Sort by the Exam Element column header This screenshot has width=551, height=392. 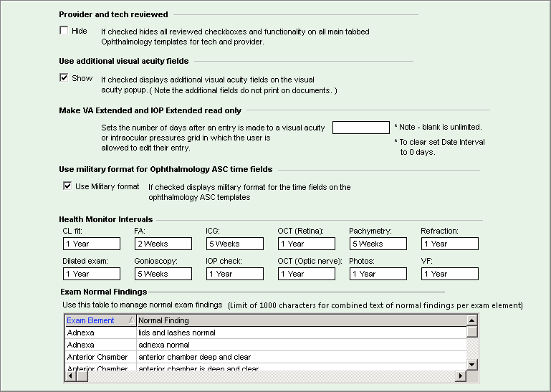point(101,320)
